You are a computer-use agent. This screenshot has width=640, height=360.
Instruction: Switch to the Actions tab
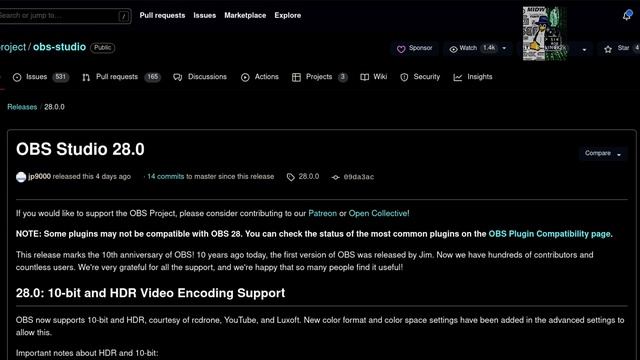point(260,77)
